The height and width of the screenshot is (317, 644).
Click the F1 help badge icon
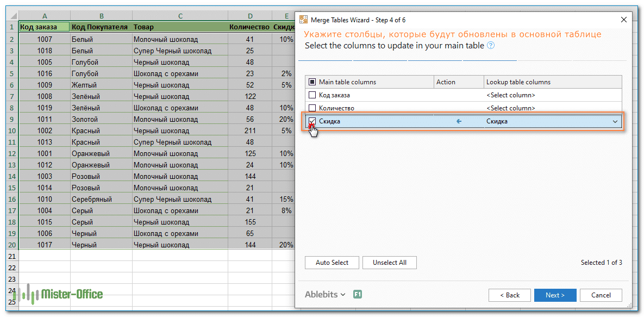click(x=358, y=294)
